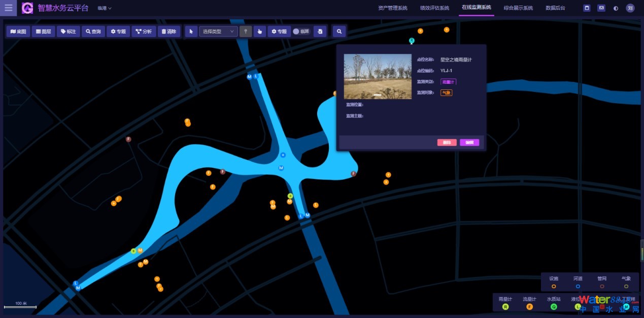Screen dimensions: 644x318
Task: Toggle the contrast theme icon
Action: click(x=616, y=8)
